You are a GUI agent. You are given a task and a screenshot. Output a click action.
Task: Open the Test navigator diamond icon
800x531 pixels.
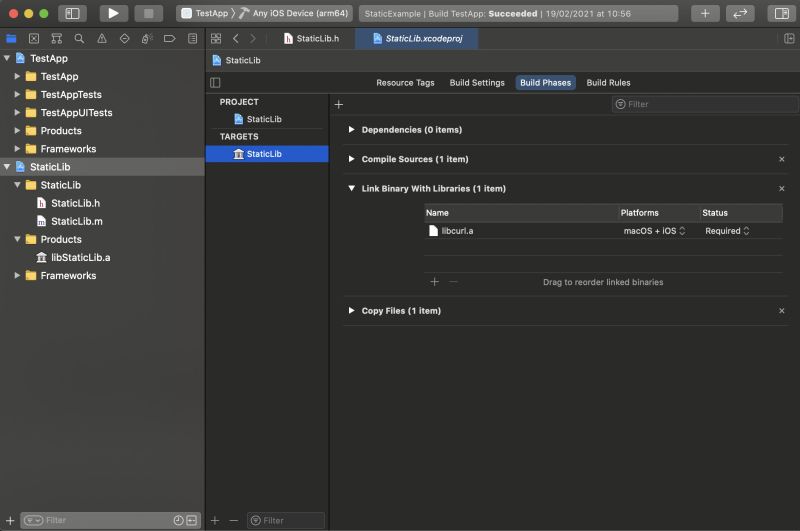[x=124, y=38]
